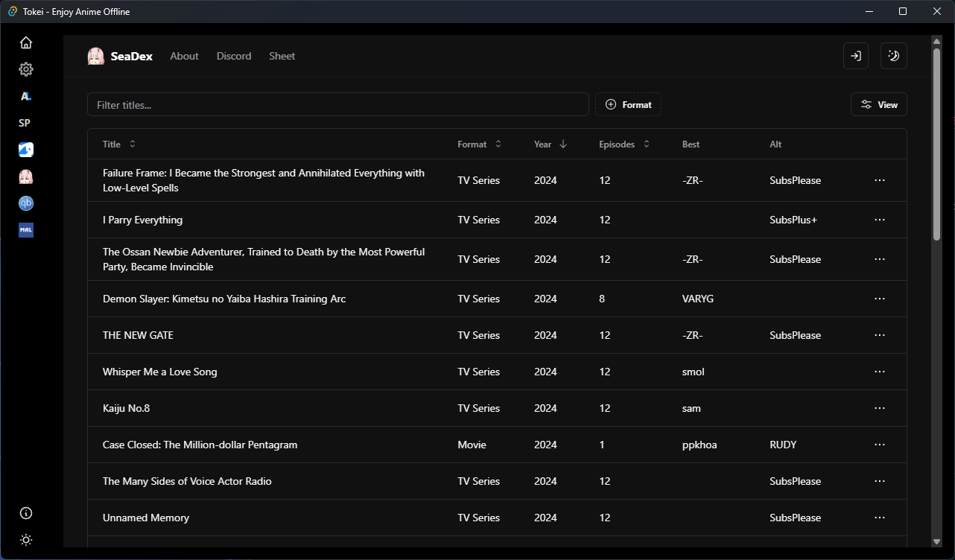Open the row menu for Case Closed Million-dollar Pentagram

tap(880, 445)
